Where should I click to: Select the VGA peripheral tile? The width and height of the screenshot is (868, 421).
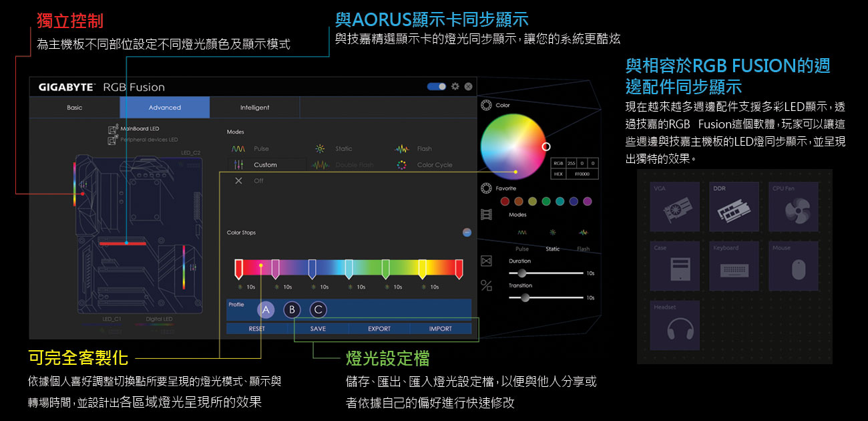click(675, 206)
